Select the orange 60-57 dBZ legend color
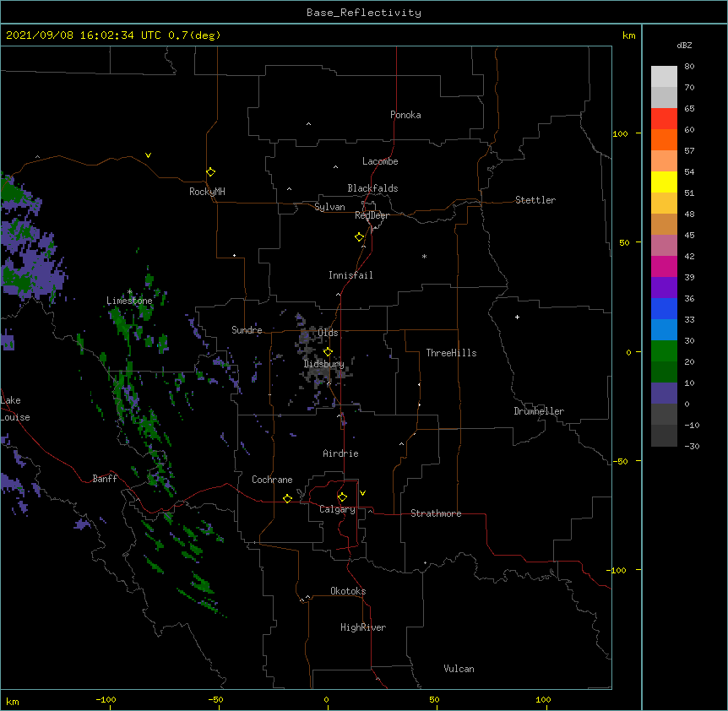The image size is (728, 711). pos(664,139)
